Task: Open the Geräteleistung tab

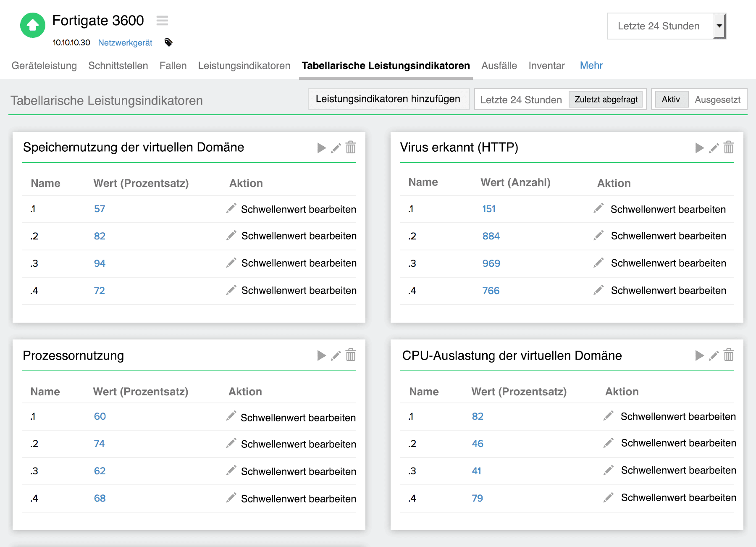Action: 44,66
